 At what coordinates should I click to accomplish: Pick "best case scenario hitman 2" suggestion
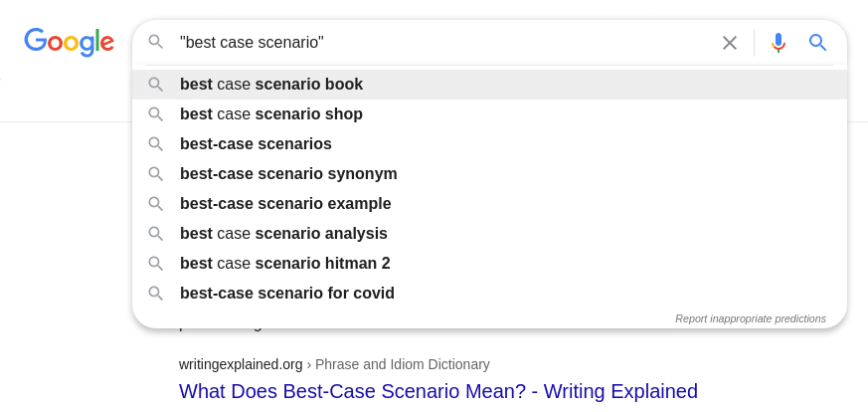coord(285,264)
